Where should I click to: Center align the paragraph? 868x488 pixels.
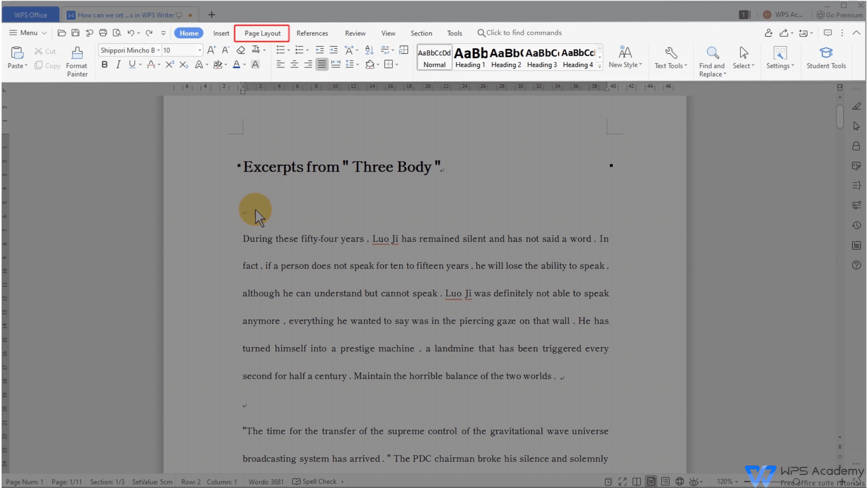click(294, 65)
